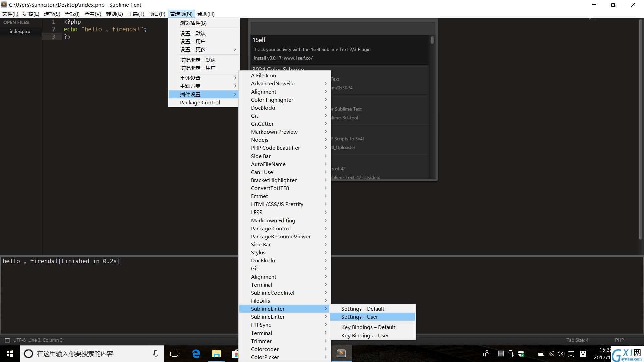Screen dimensions: 644x362
Task: Select the 1Self package in the list
Action: pos(339,50)
